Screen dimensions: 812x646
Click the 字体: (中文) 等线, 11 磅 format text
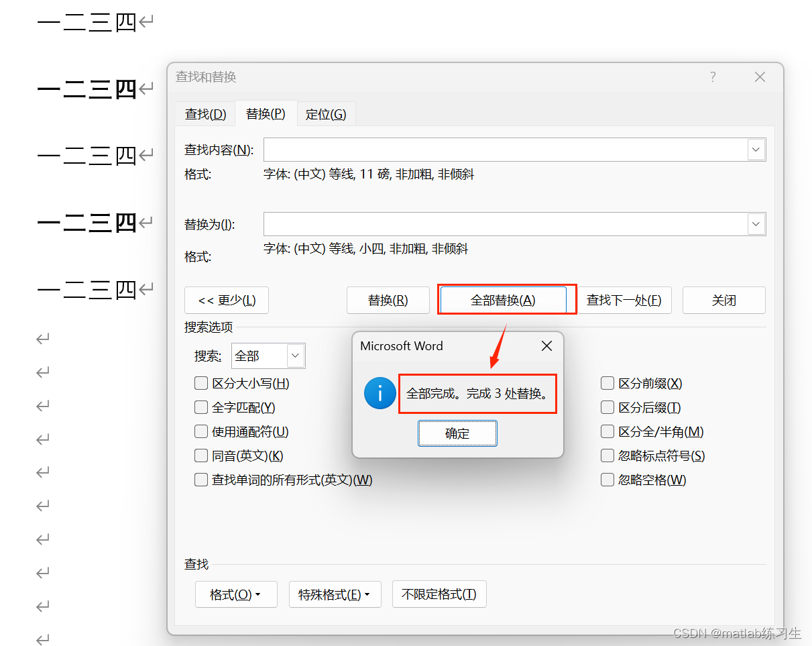click(369, 174)
